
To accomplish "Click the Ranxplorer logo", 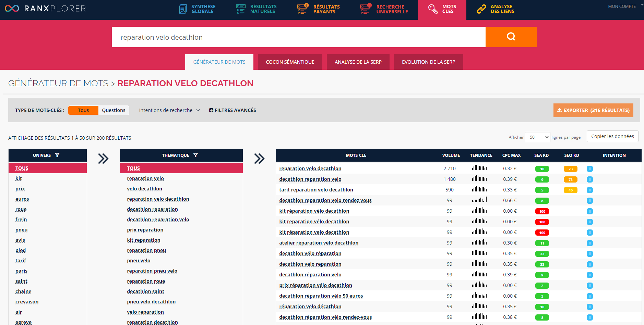I will coord(45,9).
